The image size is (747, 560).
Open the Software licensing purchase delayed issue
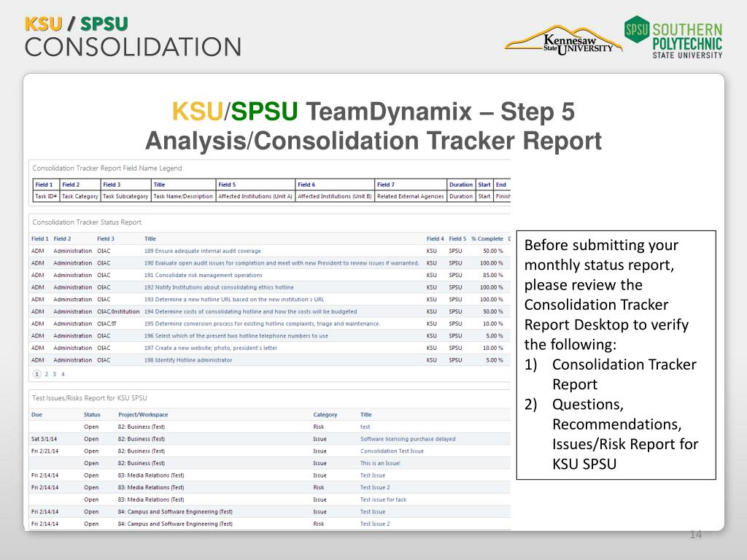[x=408, y=439]
